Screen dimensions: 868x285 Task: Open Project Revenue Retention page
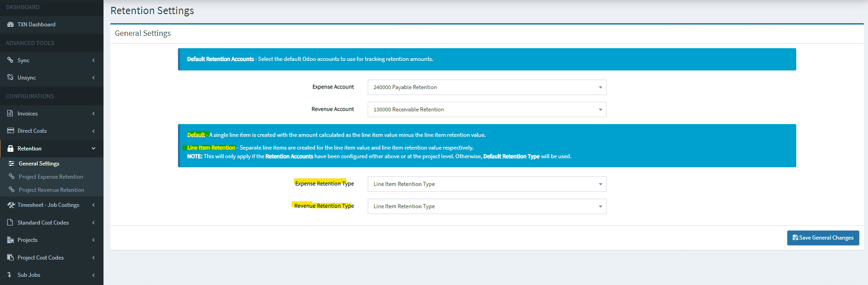click(x=51, y=190)
